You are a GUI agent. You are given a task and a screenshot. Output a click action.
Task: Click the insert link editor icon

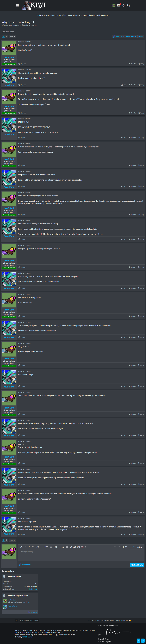[63, 547]
